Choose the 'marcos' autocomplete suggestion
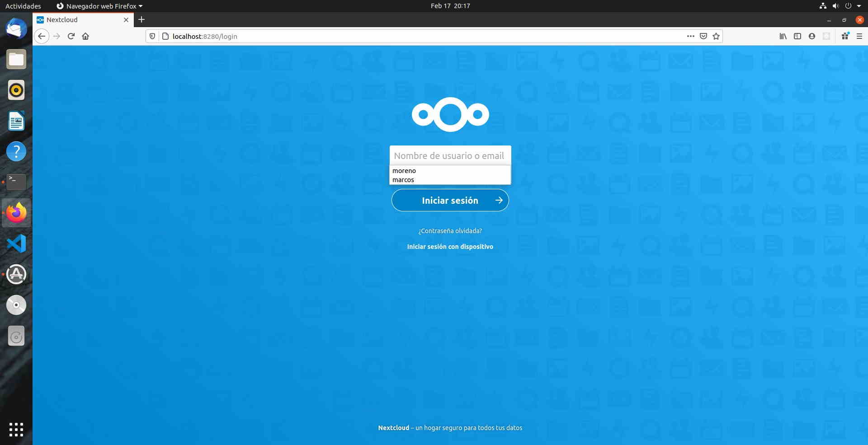 click(x=450, y=180)
